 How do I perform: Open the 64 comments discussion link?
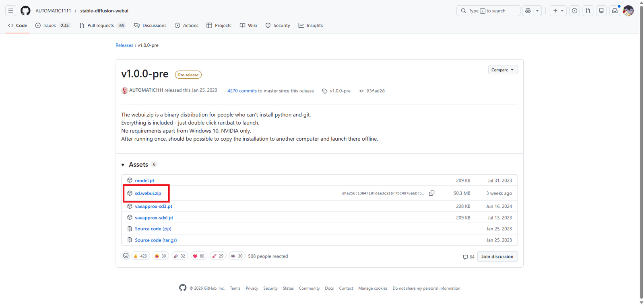(x=469, y=257)
